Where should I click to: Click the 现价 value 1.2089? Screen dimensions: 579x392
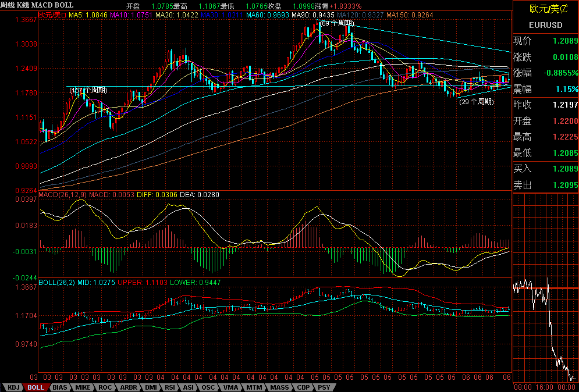click(566, 41)
